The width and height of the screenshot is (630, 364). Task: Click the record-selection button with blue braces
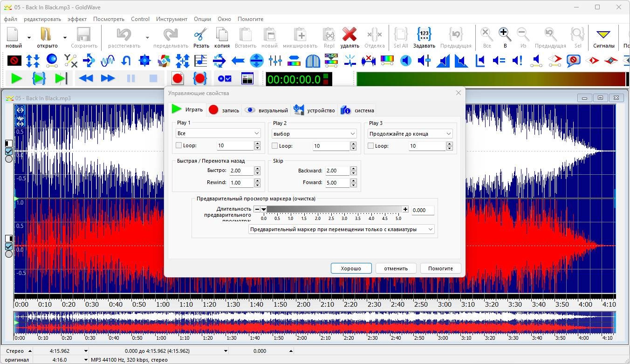pos(200,79)
